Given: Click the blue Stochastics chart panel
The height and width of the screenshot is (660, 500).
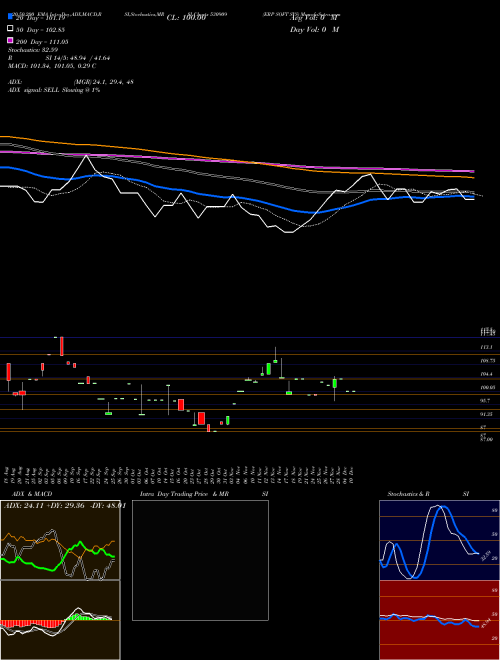Looking at the screenshot, I should coord(439,540).
